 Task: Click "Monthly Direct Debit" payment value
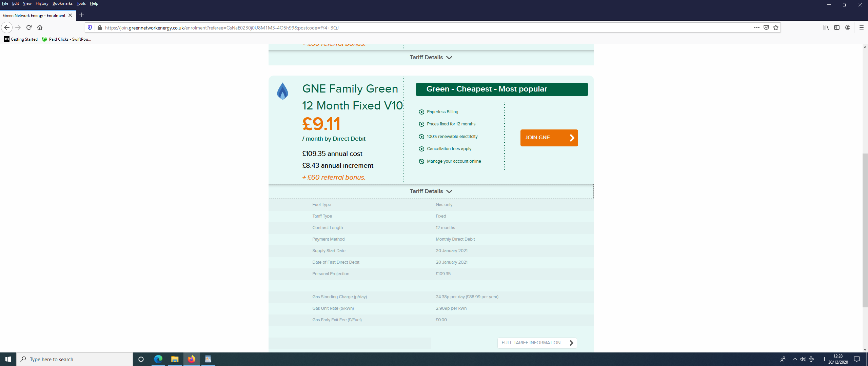pos(455,239)
